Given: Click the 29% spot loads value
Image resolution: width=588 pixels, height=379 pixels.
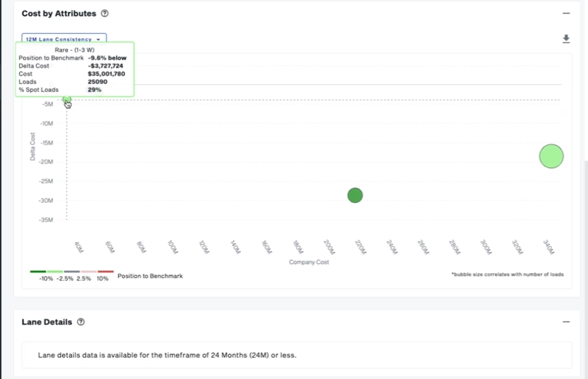Looking at the screenshot, I should click(x=95, y=90).
